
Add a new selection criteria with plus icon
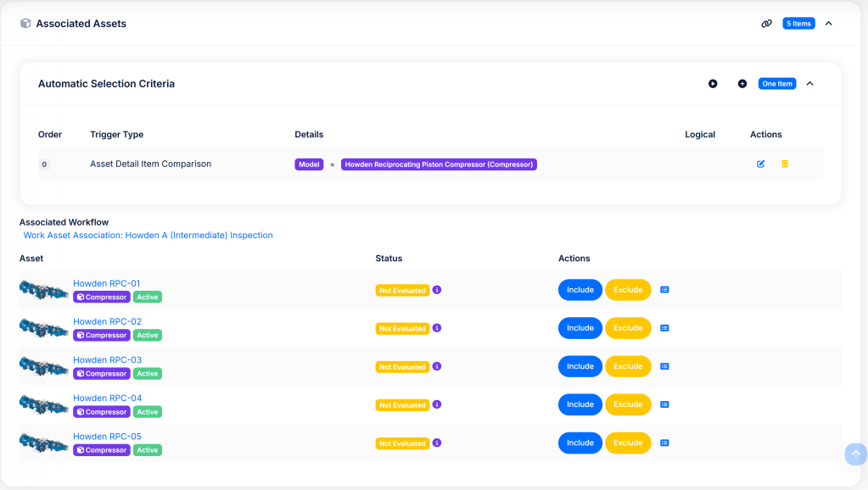[742, 84]
